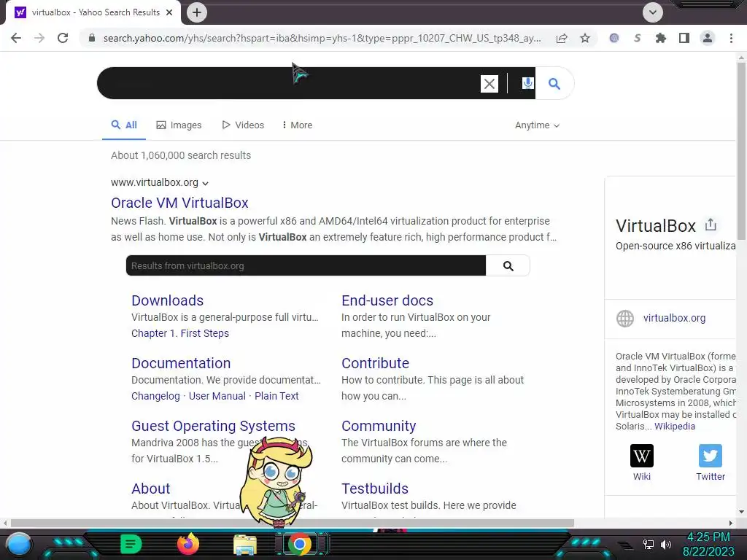Open the Community sitelink
The image size is (747, 560).
(379, 426)
